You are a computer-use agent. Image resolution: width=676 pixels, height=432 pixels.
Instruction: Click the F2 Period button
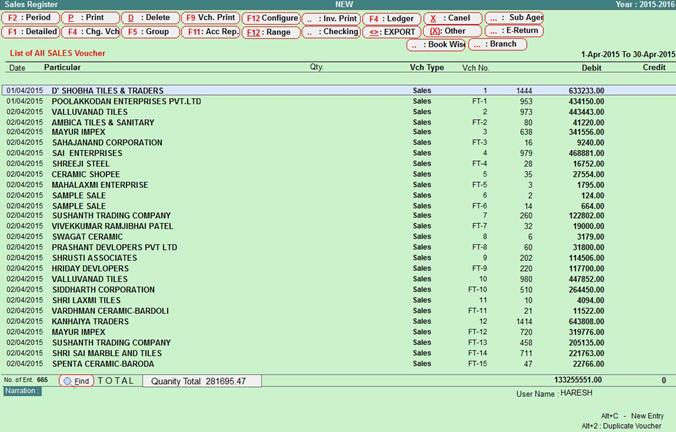point(30,18)
